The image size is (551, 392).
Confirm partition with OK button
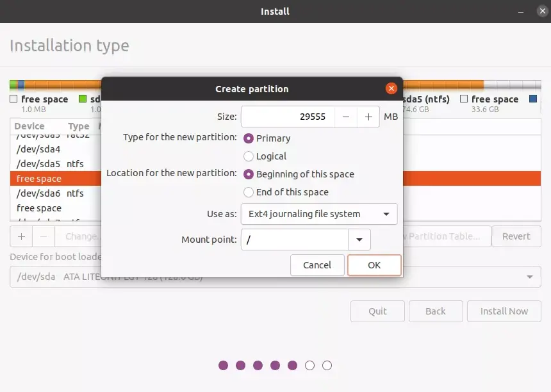[x=374, y=265]
